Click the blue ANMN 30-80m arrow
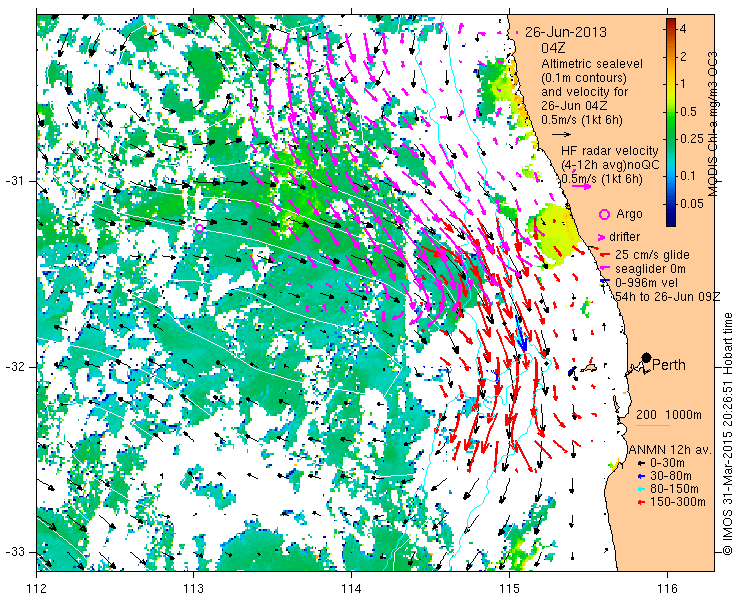The image size is (740, 600). click(640, 476)
